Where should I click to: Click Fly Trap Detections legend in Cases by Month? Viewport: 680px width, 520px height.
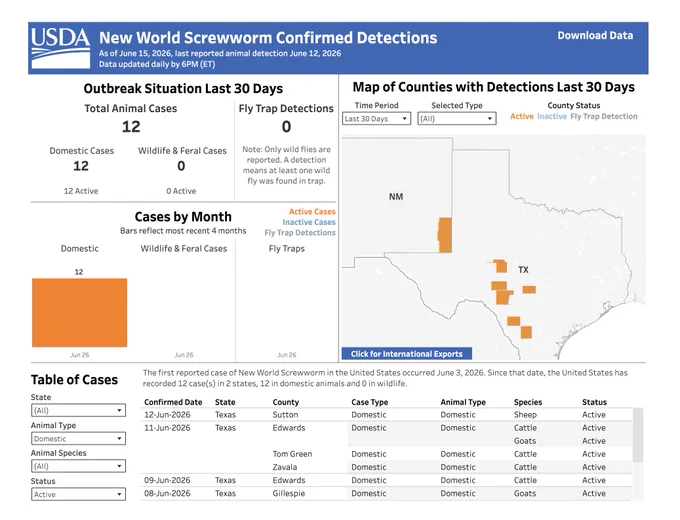point(300,232)
